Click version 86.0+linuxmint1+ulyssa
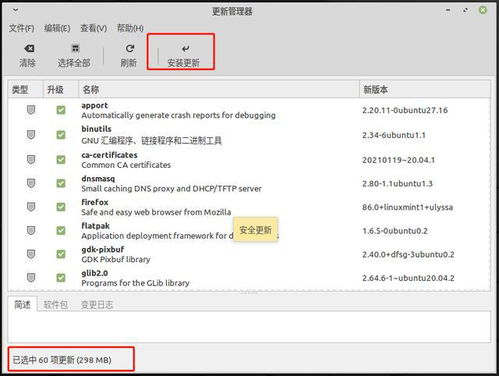Screen dimensions: 499x376 [408, 207]
